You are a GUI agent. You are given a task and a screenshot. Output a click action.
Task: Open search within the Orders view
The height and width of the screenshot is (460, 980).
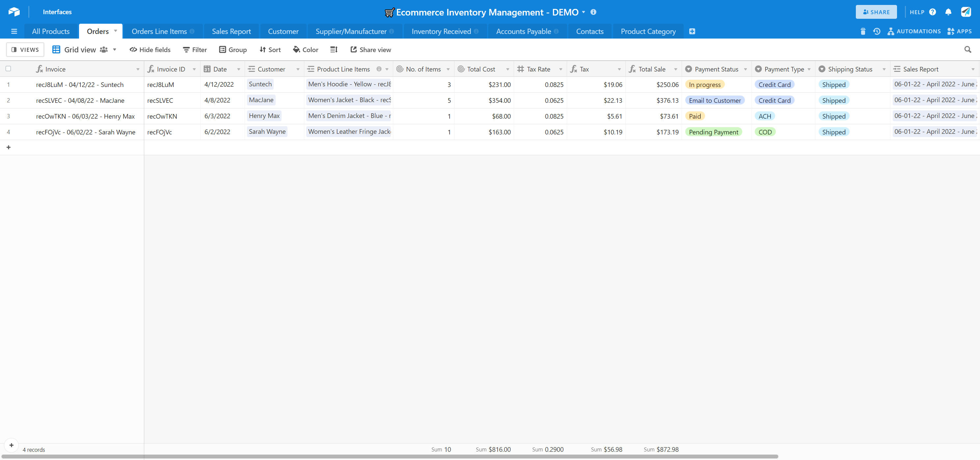968,49
